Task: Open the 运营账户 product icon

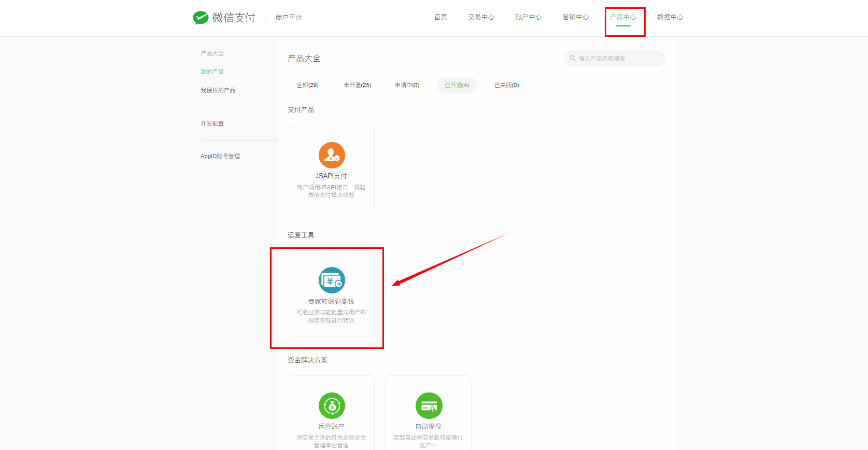Action: [x=332, y=405]
